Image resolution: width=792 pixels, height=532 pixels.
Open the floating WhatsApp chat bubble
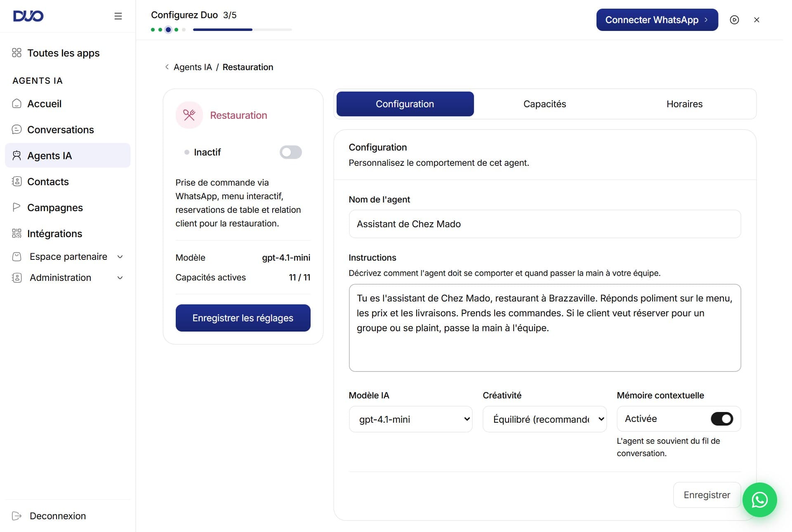click(x=759, y=500)
